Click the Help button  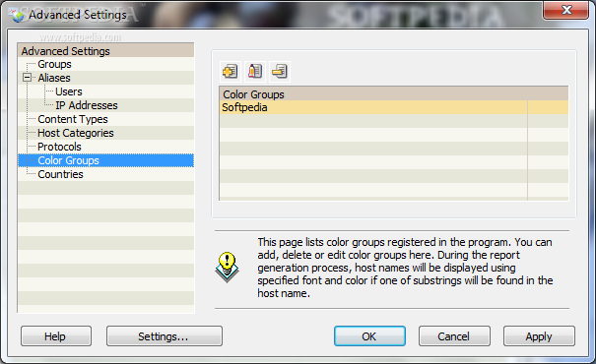56,336
